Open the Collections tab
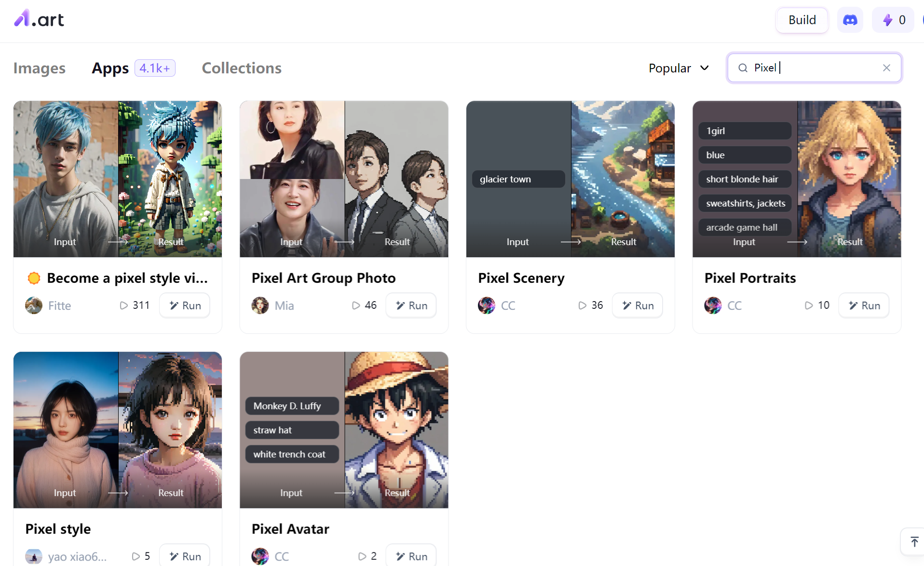Viewport: 924px width, 566px height. [x=242, y=68]
